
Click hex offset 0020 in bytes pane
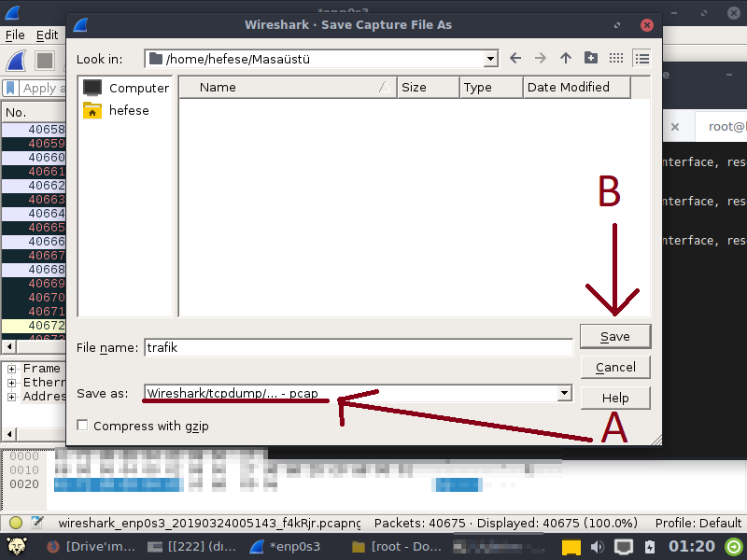24,484
